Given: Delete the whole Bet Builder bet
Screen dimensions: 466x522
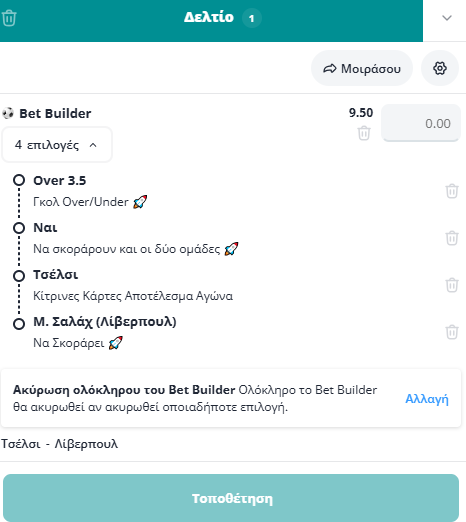Looking at the screenshot, I should [x=364, y=133].
